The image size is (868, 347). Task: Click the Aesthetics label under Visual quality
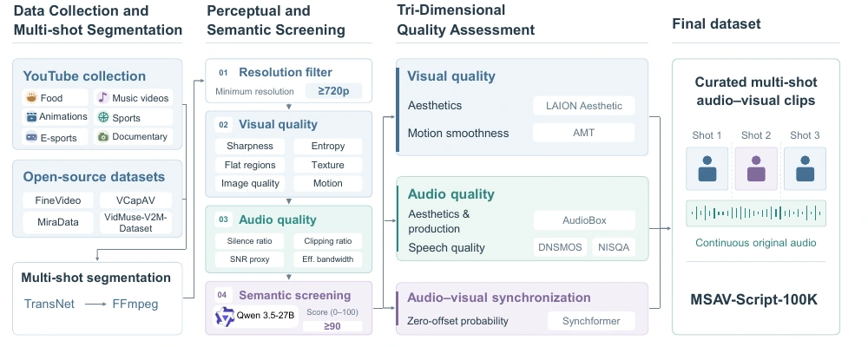[435, 106]
